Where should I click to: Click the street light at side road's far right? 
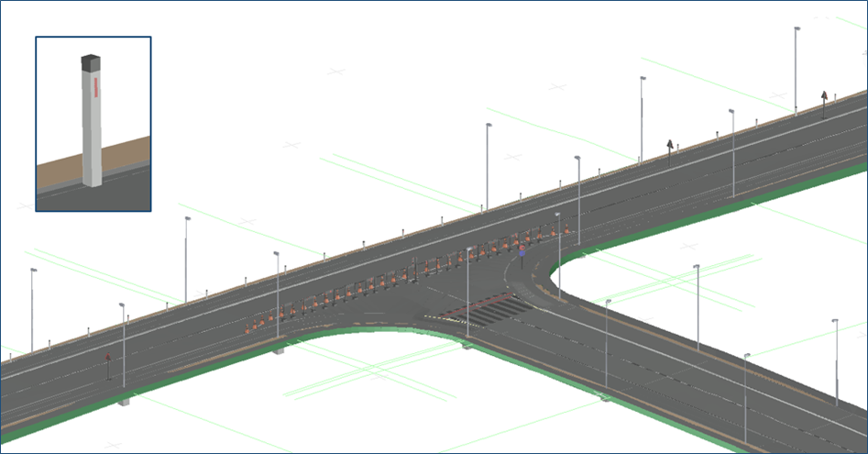click(x=835, y=362)
